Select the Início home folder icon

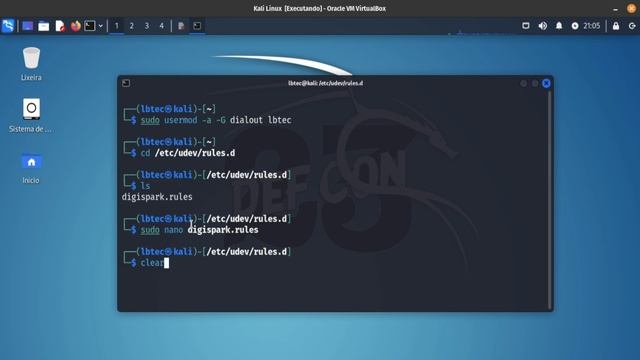click(x=31, y=168)
